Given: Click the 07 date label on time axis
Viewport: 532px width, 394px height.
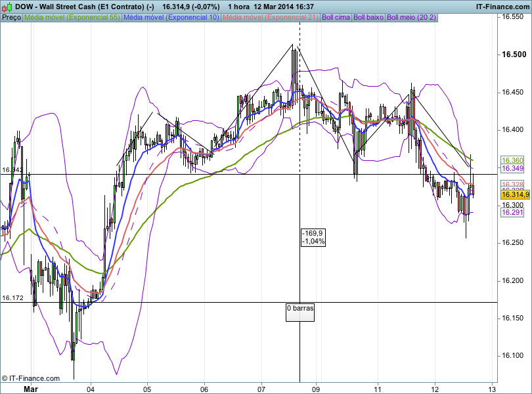Looking at the screenshot, I should click(261, 389).
